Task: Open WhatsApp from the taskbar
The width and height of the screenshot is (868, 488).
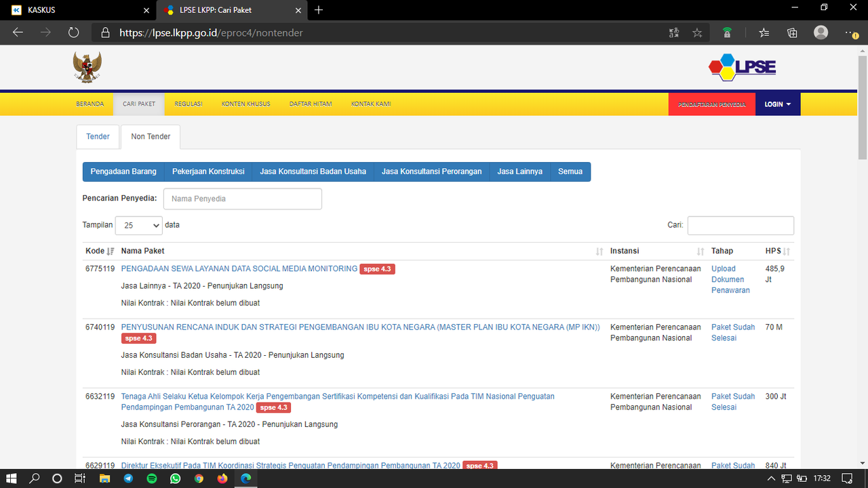Action: [x=176, y=479]
